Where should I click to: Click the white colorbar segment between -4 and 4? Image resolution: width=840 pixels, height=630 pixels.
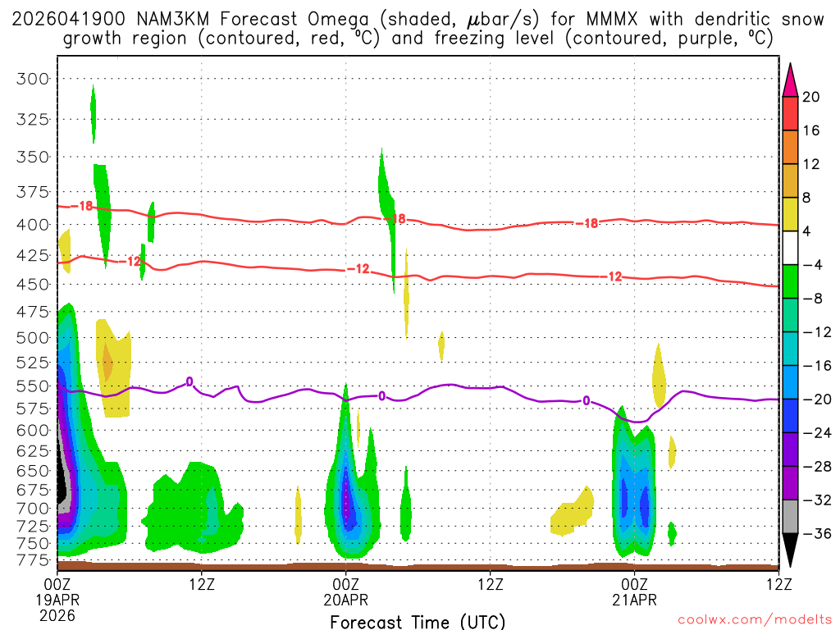790,248
